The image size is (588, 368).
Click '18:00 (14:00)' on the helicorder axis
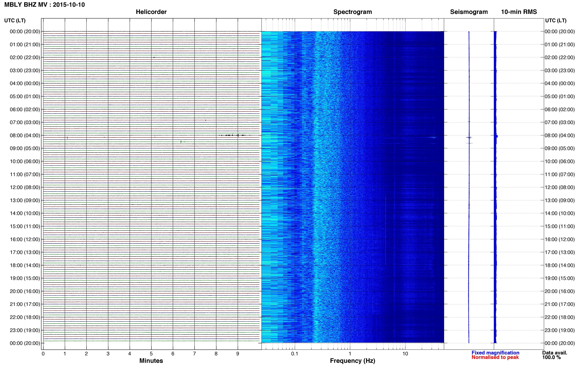pyautogui.click(x=25, y=265)
